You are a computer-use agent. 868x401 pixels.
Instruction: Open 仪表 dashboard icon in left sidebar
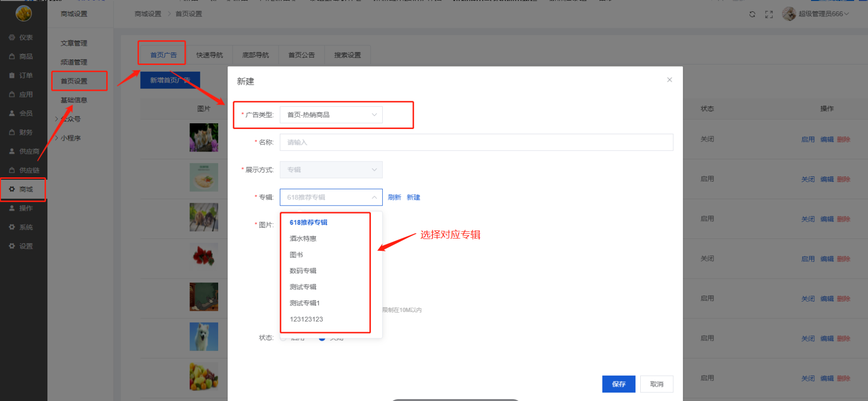[12, 37]
